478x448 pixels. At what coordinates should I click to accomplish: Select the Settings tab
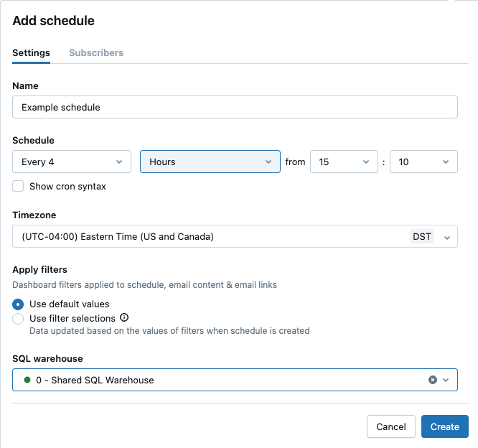pyautogui.click(x=31, y=52)
